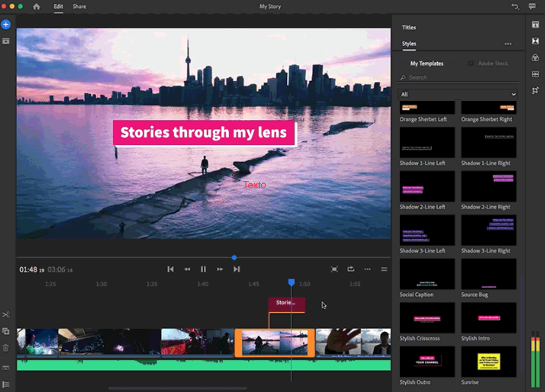Select the Styles tab
The height and width of the screenshot is (392, 545).
tap(409, 44)
